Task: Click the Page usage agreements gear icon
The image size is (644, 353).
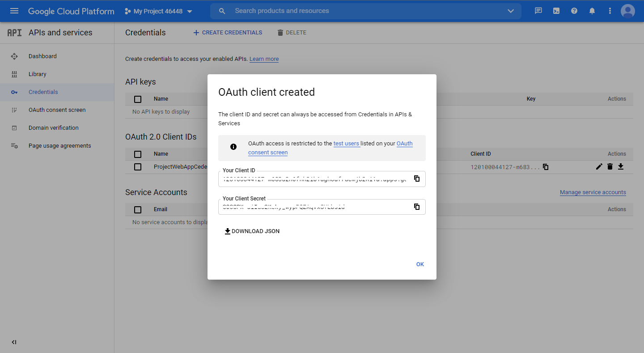Action: (14, 146)
